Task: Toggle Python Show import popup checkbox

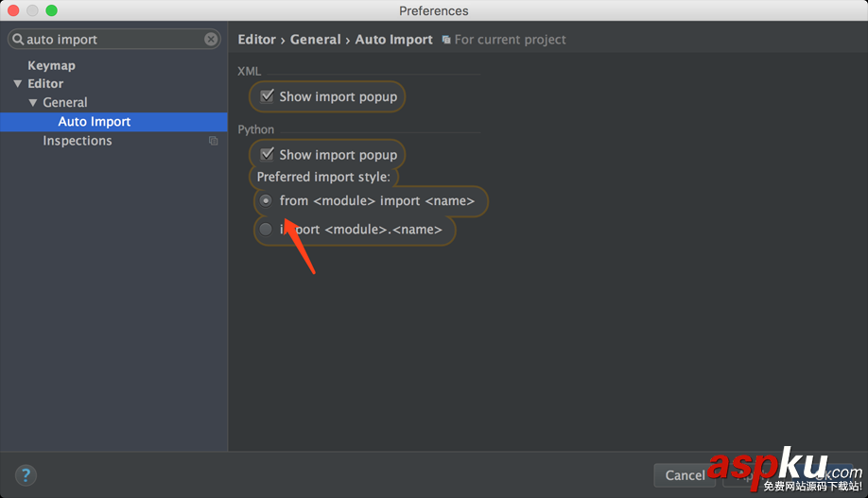Action: tap(268, 155)
